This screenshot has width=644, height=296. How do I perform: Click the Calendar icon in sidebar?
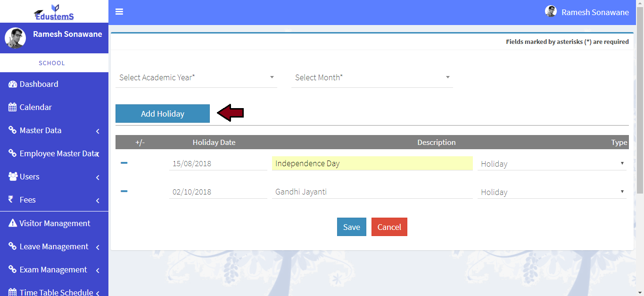pyautogui.click(x=13, y=107)
